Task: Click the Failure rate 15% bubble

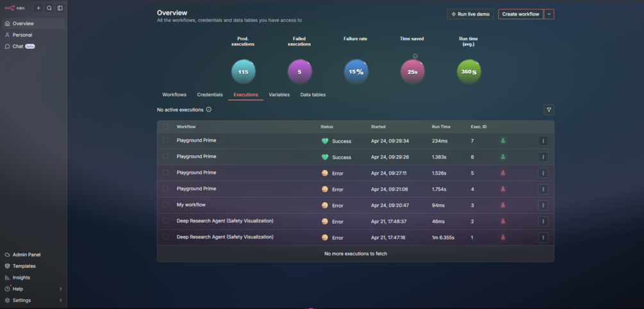Action: [x=356, y=72]
